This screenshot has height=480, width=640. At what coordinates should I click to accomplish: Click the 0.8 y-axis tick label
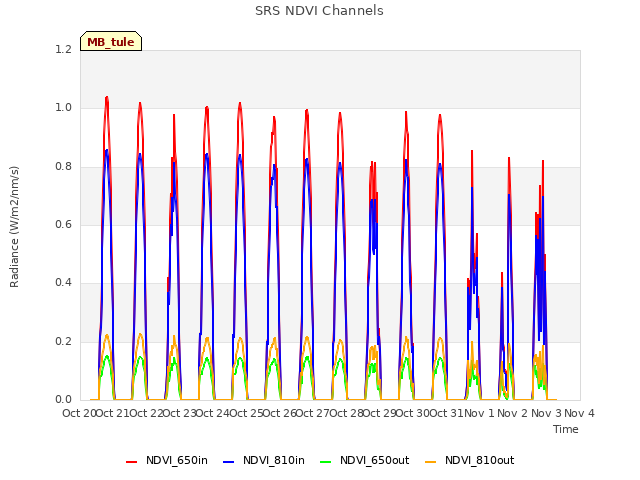(x=63, y=166)
